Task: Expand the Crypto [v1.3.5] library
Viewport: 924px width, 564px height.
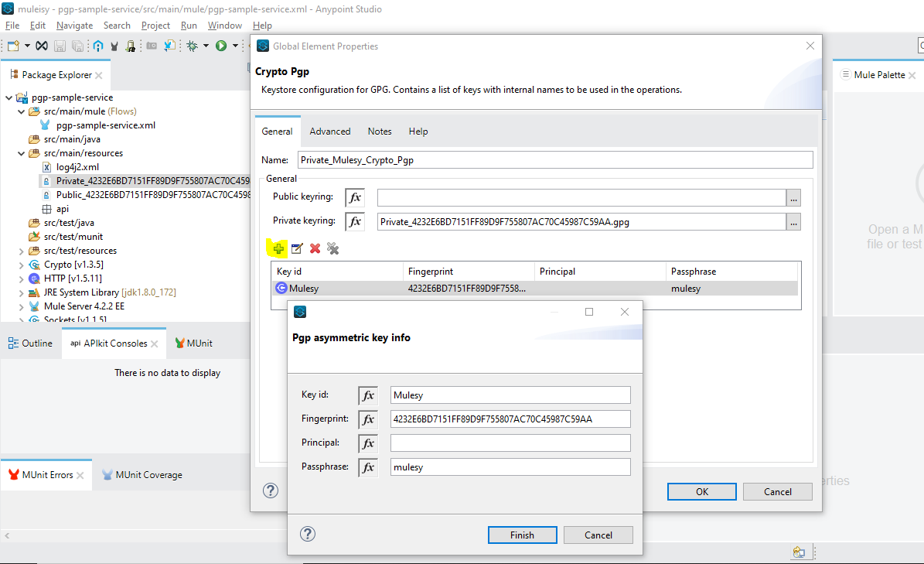Action: coord(21,265)
